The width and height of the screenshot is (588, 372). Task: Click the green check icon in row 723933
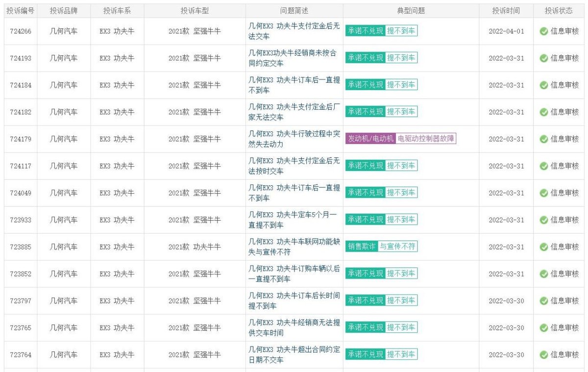(543, 220)
